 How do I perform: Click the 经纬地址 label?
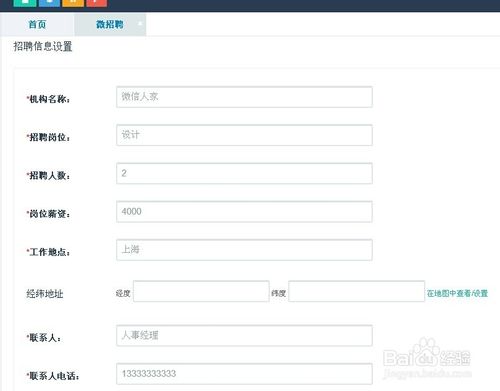pyautogui.click(x=45, y=294)
